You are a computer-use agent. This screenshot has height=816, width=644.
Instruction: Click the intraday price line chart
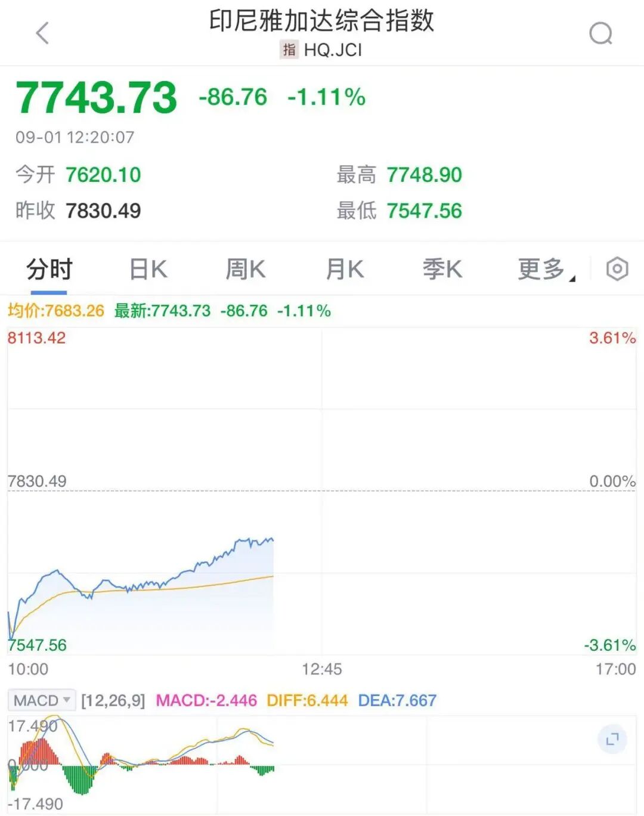pos(179,573)
